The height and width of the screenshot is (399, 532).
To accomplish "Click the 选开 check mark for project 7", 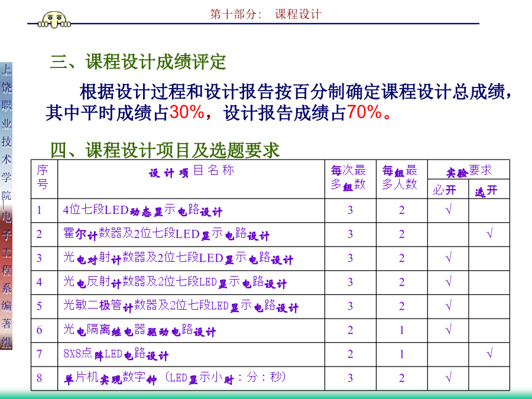I will pyautogui.click(x=489, y=354).
